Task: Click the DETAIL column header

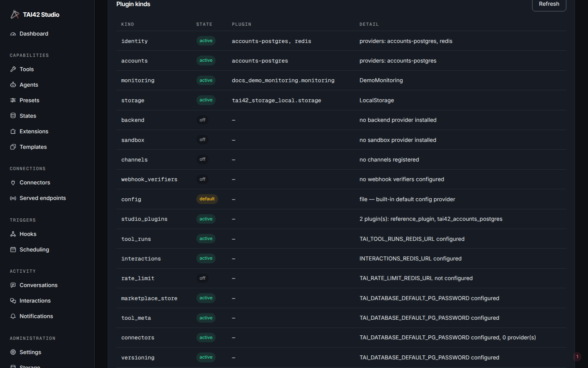Action: pos(369,25)
